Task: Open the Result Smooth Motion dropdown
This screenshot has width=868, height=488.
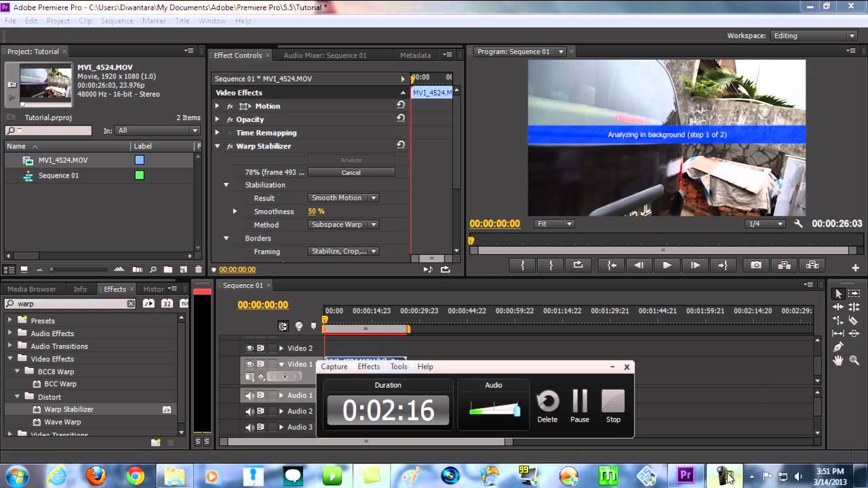Action: click(343, 198)
